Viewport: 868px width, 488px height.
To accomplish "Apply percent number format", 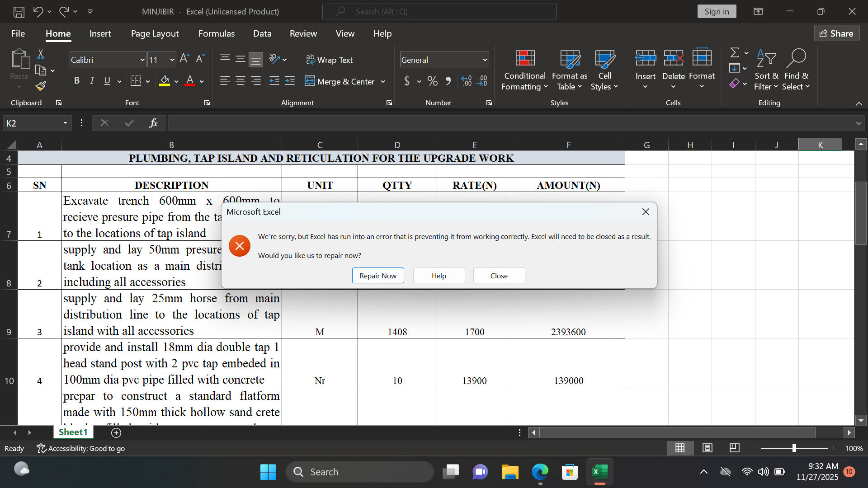I will (x=432, y=81).
